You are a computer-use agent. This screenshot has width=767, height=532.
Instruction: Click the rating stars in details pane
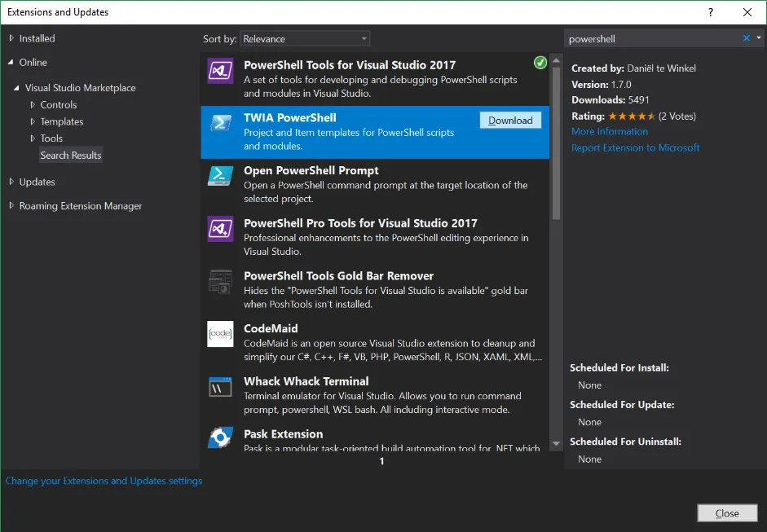pyautogui.click(x=631, y=117)
